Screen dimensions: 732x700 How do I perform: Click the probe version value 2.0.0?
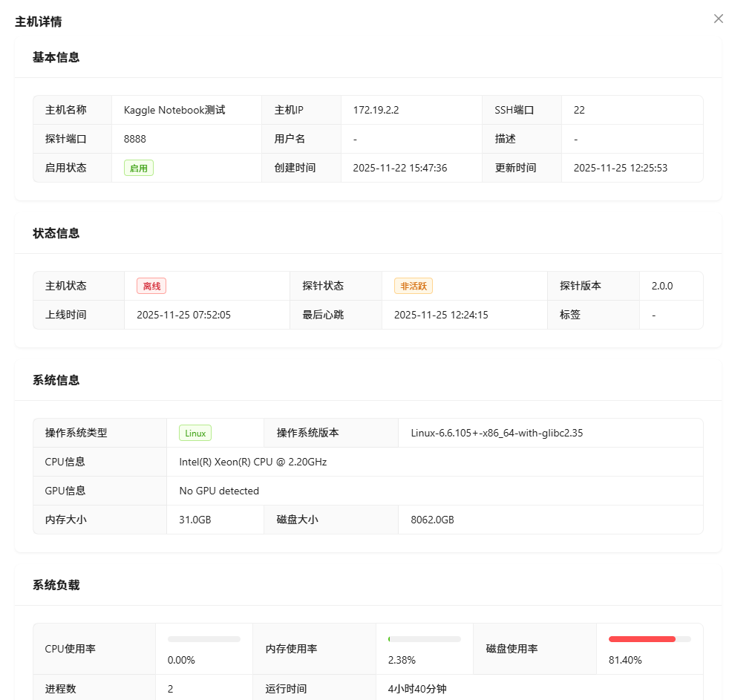pos(662,286)
